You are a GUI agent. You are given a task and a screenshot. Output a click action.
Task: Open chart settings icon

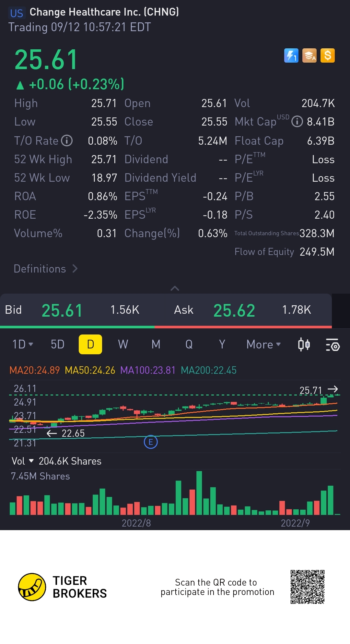pos(332,345)
